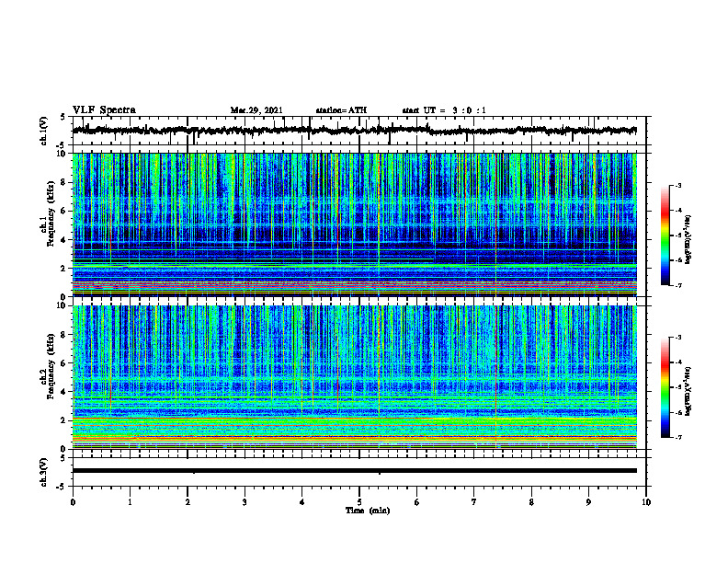Click the time axis tick label "5"
The width and height of the screenshot is (728, 563).
[359, 502]
